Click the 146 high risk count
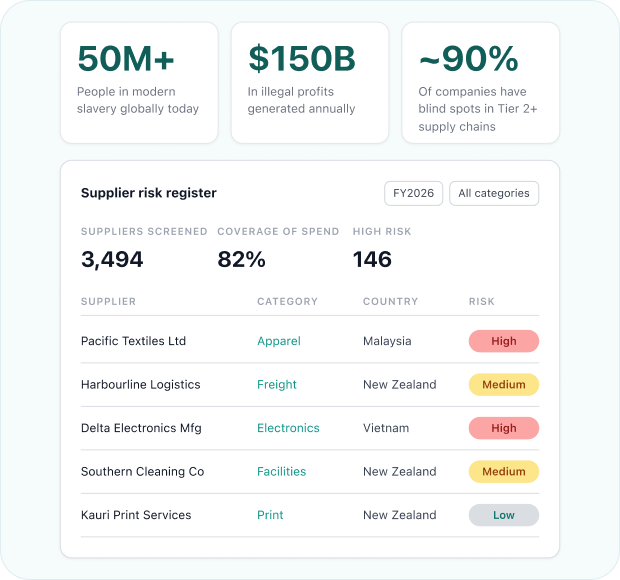 [372, 259]
